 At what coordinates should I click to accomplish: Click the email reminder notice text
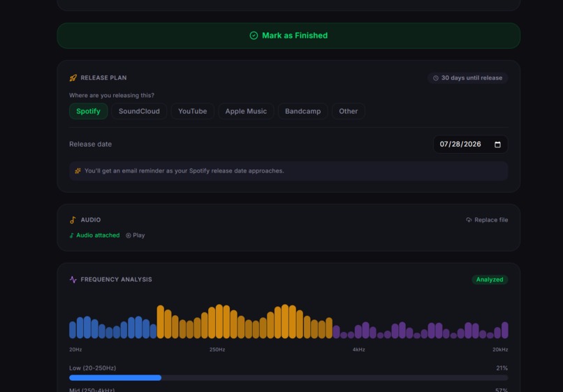(x=184, y=171)
